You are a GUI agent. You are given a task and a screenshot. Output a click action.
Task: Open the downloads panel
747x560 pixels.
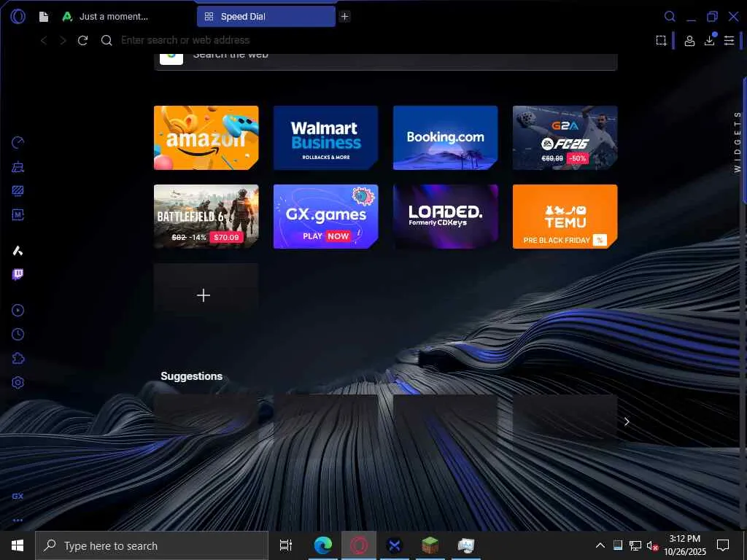[709, 40]
